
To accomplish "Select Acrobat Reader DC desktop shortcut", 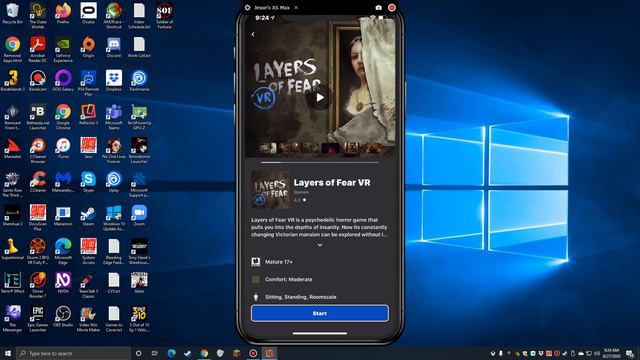I will (x=38, y=49).
